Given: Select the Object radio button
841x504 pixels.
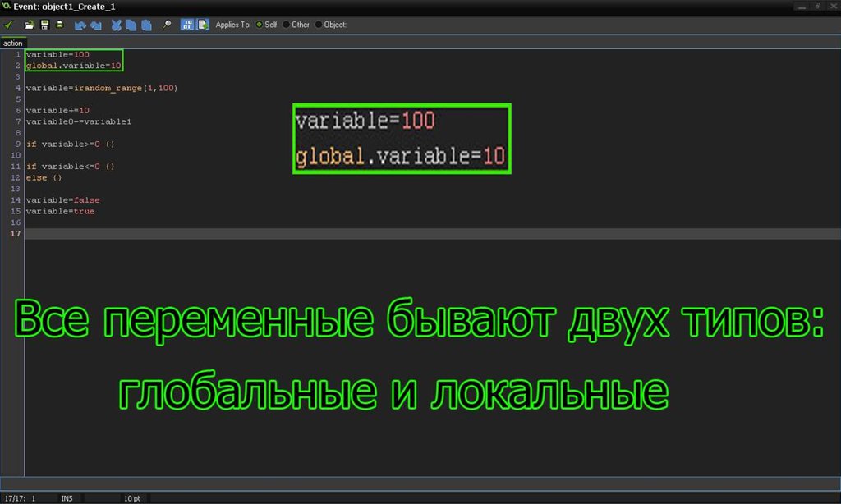Looking at the screenshot, I should pos(319,25).
